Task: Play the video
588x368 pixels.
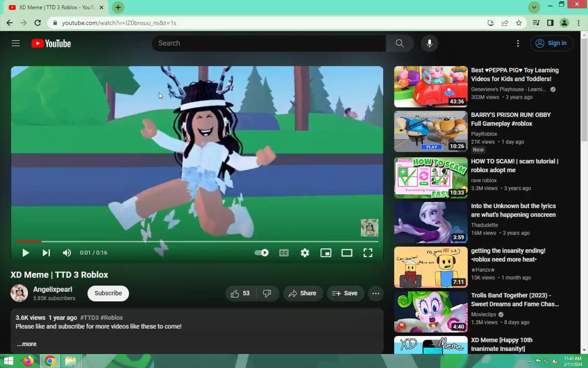Action: [26, 253]
